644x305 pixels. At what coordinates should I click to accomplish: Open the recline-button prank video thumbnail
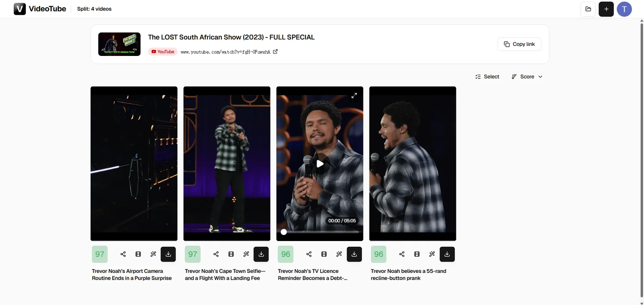pos(413,164)
